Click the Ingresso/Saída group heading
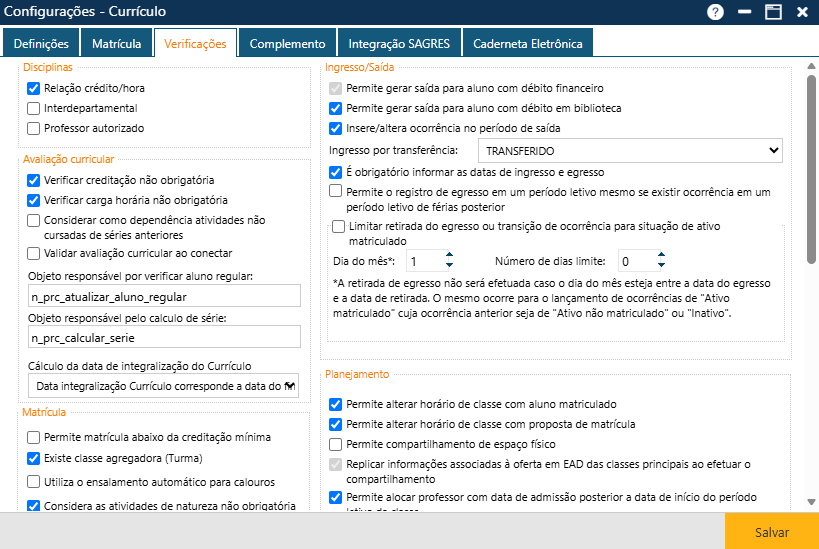819x549 pixels. 359,67
